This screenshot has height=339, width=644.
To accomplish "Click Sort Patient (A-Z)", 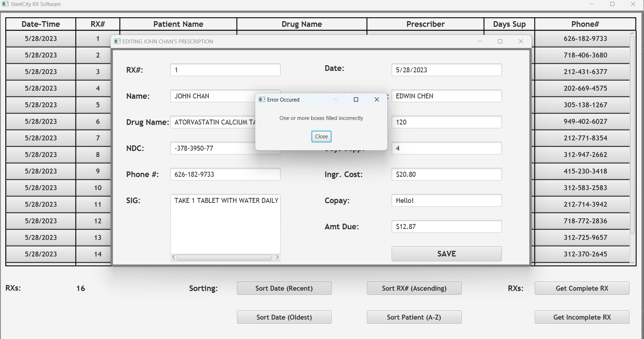I will click(414, 317).
